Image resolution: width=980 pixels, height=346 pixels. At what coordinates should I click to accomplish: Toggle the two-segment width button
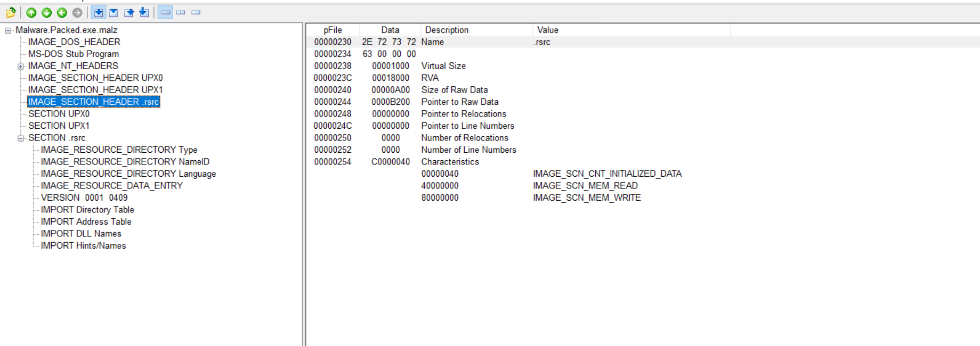point(181,12)
